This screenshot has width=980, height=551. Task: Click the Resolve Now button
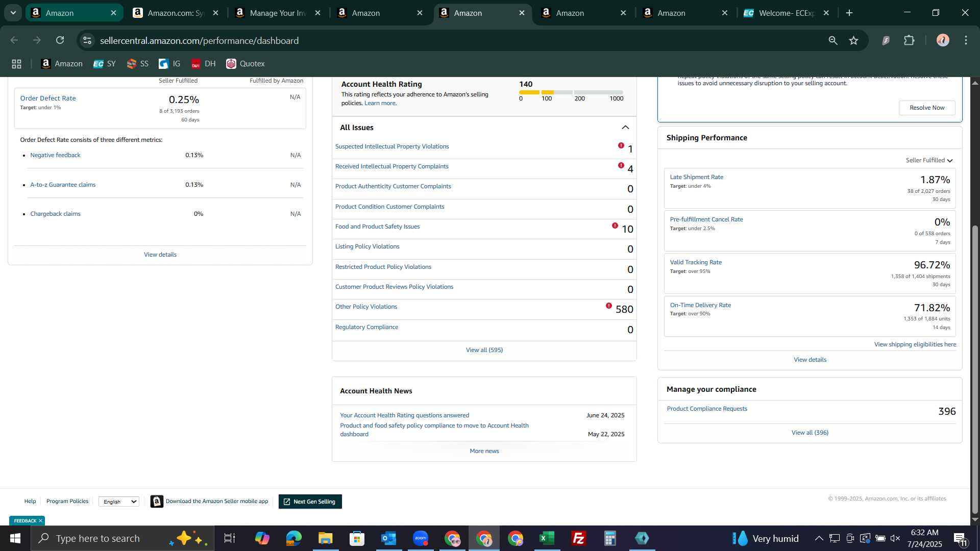927,108
